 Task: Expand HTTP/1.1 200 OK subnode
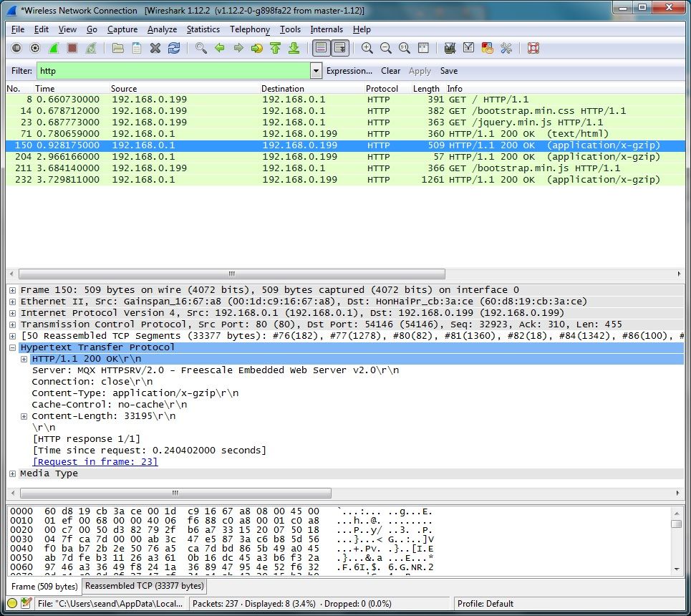[24, 359]
